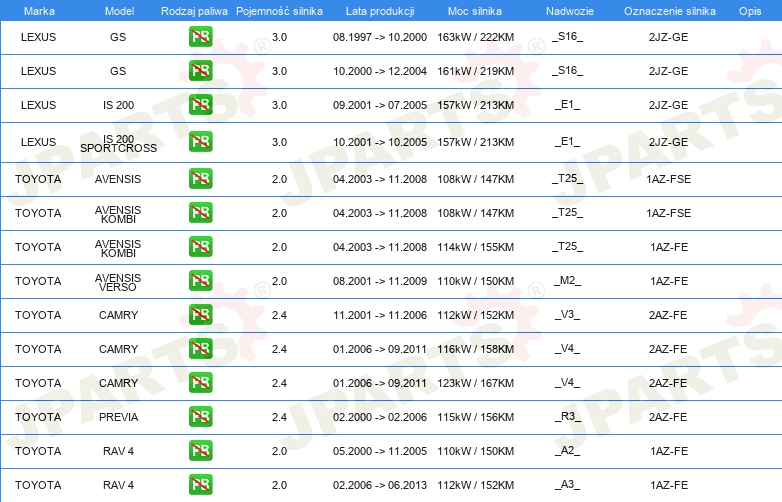Click the fuel icon for RAV 4 _A2_
The height and width of the screenshot is (502, 782).
coord(200,451)
